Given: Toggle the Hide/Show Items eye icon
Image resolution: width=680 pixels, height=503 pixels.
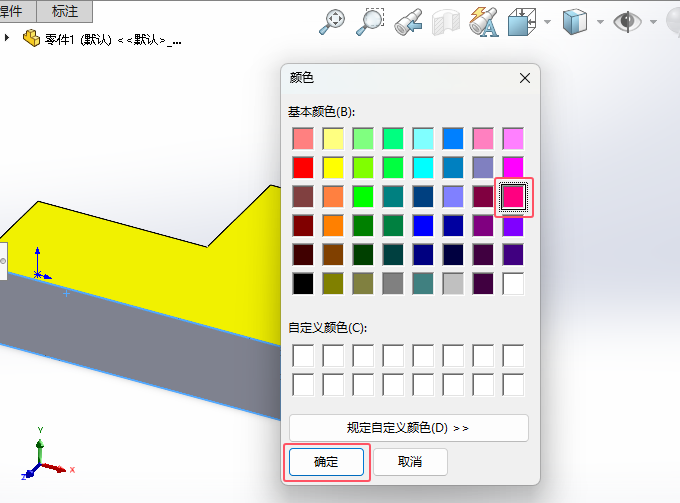Looking at the screenshot, I should pos(627,22).
